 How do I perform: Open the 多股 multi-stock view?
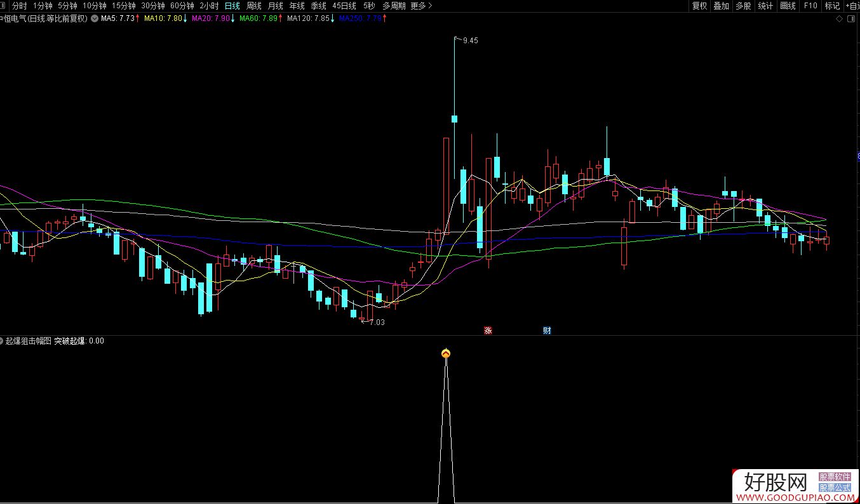[x=743, y=6]
